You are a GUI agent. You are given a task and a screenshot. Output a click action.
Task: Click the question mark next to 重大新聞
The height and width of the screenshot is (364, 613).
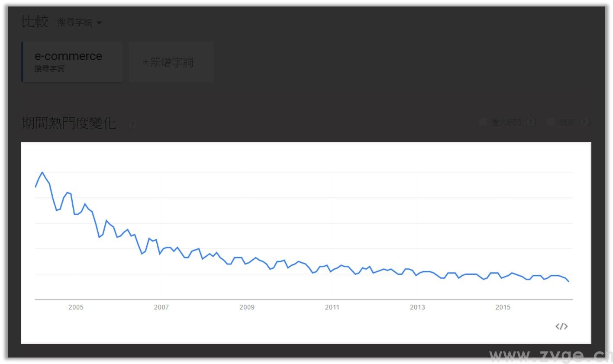531,122
